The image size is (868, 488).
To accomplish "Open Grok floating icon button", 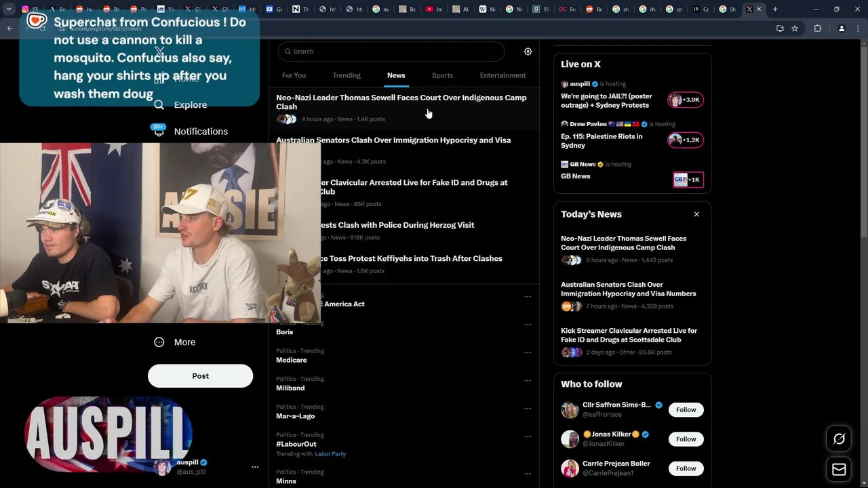I will click(x=839, y=439).
